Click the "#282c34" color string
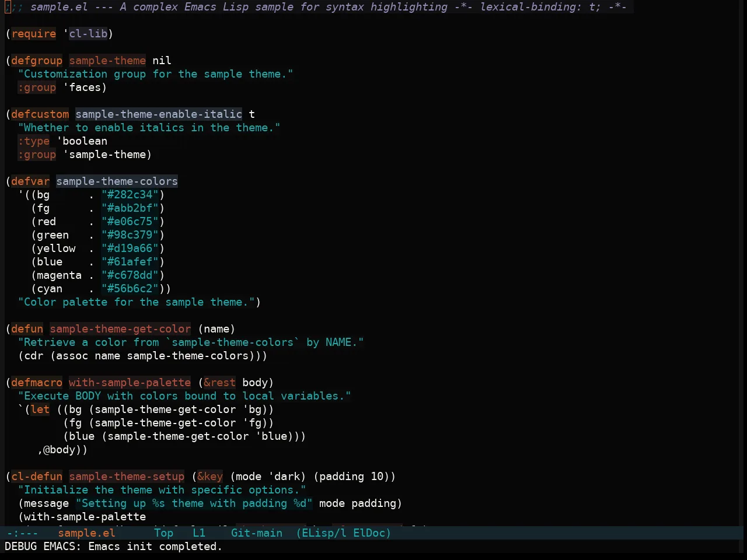The image size is (747, 560). coord(130,195)
